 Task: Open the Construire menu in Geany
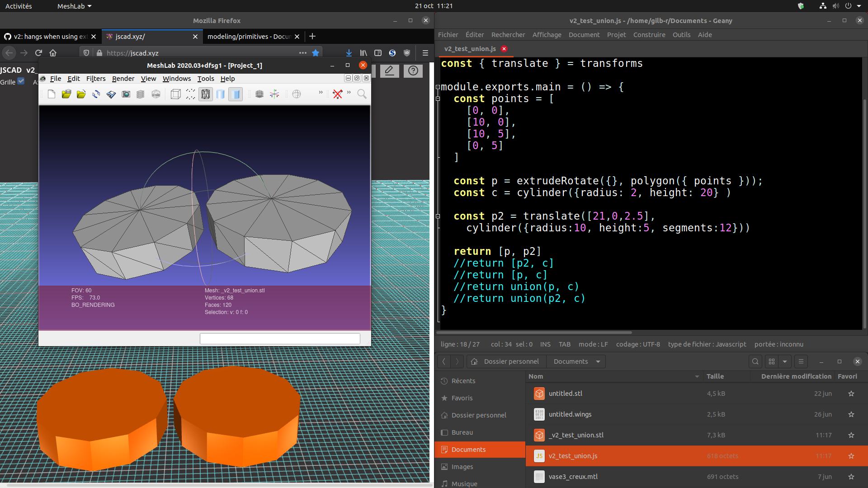pos(649,34)
